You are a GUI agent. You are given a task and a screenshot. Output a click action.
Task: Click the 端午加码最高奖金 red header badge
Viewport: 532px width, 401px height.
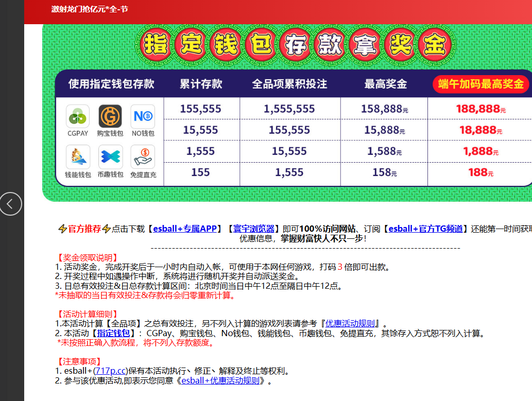[x=481, y=84]
